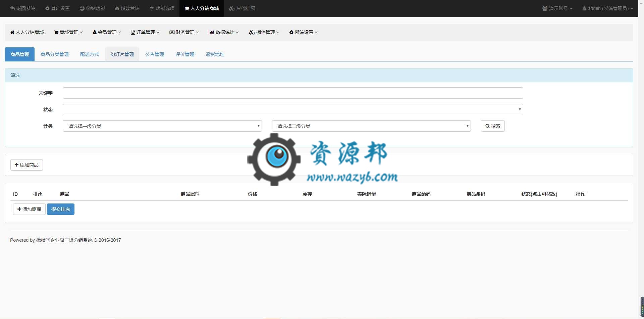Click the 提交排序 button
Viewport: 644px width, 319px height.
coord(61,209)
